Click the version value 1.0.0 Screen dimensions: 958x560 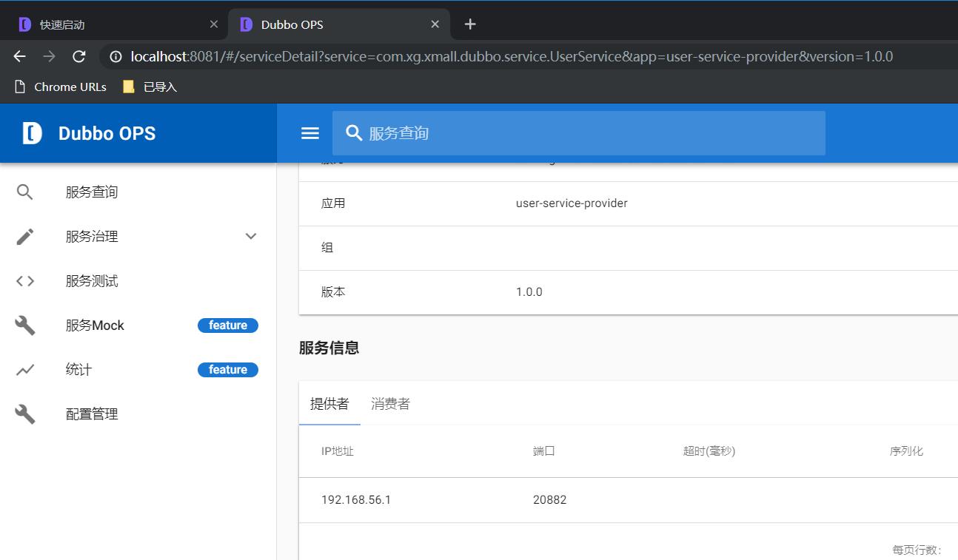pos(529,292)
